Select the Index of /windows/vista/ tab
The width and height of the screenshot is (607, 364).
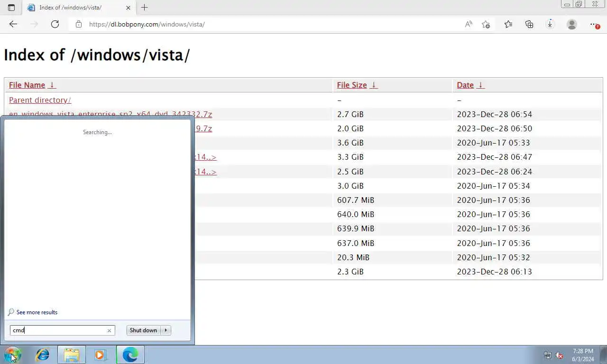click(79, 8)
